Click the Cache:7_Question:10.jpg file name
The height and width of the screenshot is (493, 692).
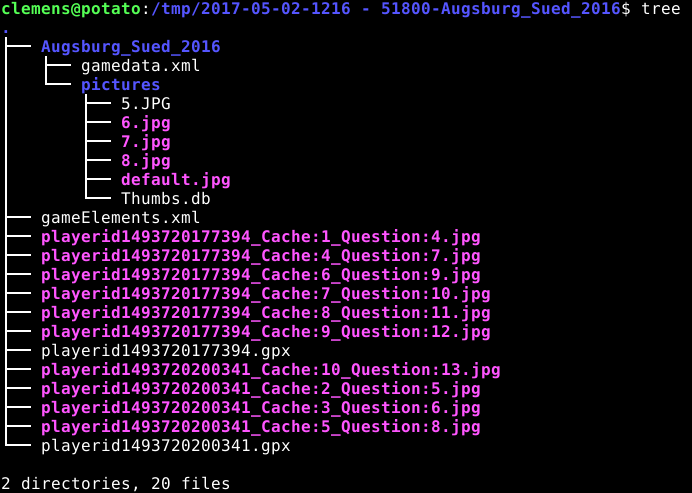(x=266, y=294)
